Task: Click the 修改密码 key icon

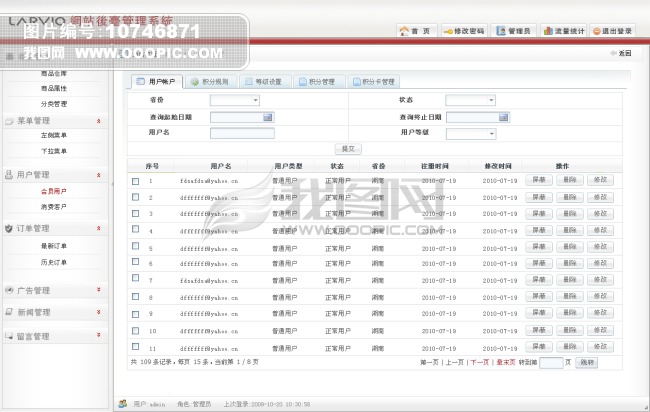Action: (x=448, y=32)
